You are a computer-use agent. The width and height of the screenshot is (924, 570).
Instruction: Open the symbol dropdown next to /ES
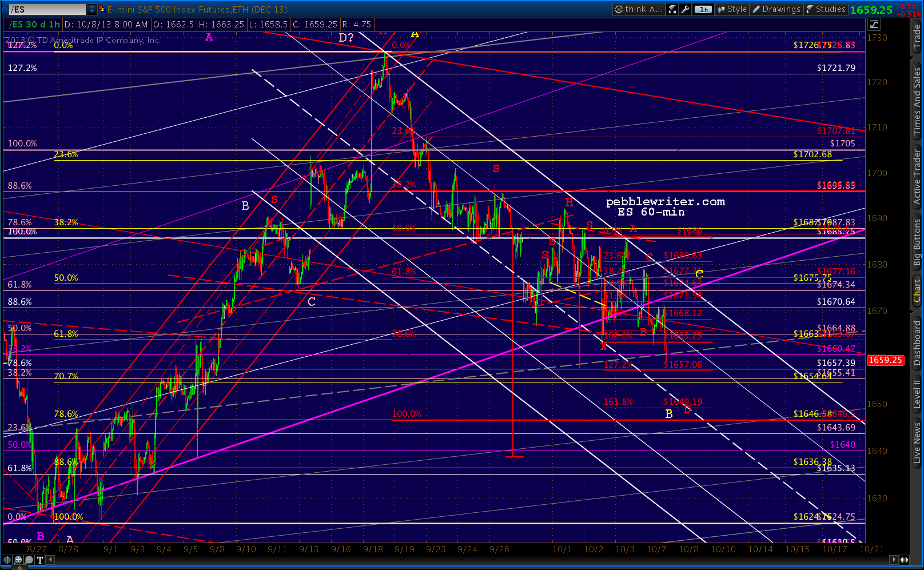point(91,9)
